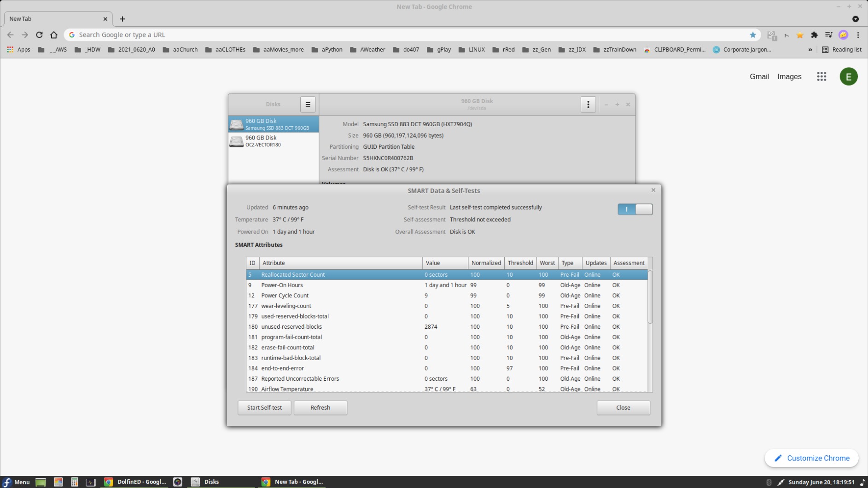The height and width of the screenshot is (488, 868).
Task: Click the Start Self-test button
Action: tap(264, 407)
